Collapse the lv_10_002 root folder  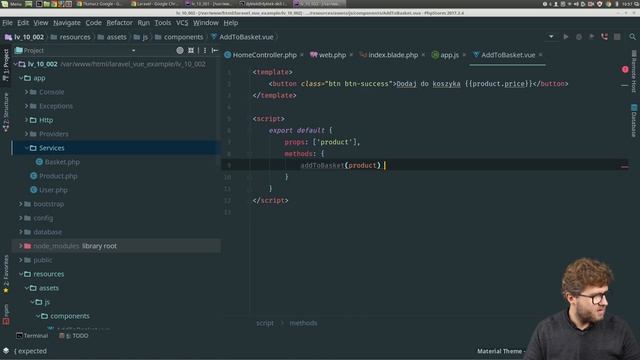click(x=16, y=64)
